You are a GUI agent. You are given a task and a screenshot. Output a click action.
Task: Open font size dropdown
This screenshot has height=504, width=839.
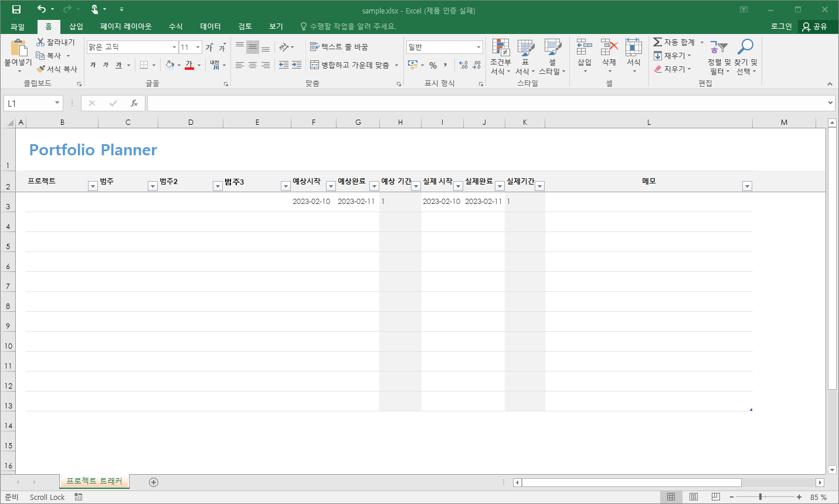point(198,47)
